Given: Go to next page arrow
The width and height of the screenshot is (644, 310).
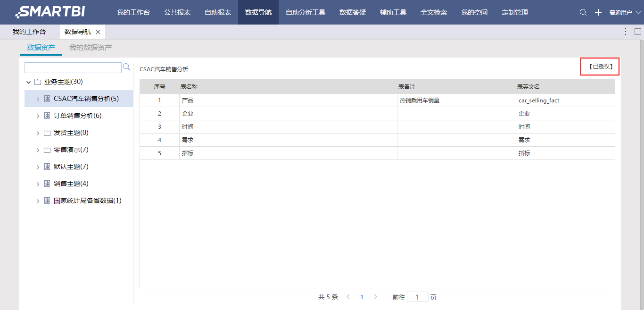Looking at the screenshot, I should point(376,297).
